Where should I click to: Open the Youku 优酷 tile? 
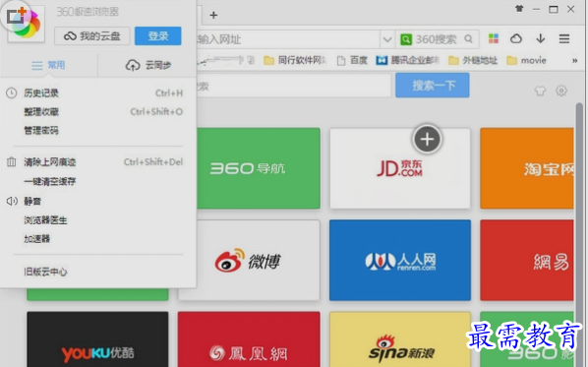[x=97, y=339]
